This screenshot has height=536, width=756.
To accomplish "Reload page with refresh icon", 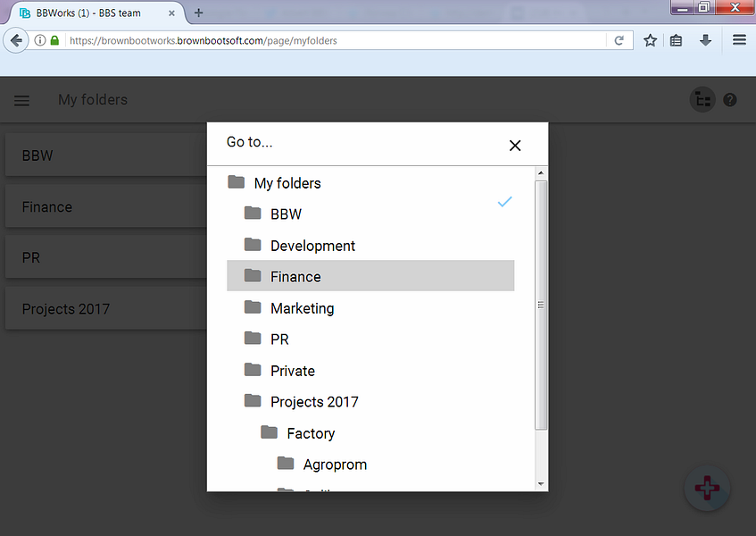I will tap(619, 40).
